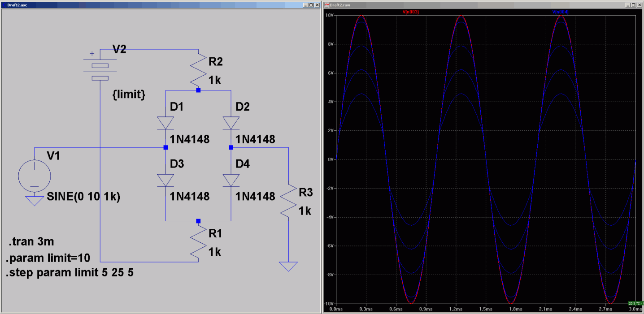The width and height of the screenshot is (644, 314).
Task: Click the D1 diode symbol
Action: [166, 123]
